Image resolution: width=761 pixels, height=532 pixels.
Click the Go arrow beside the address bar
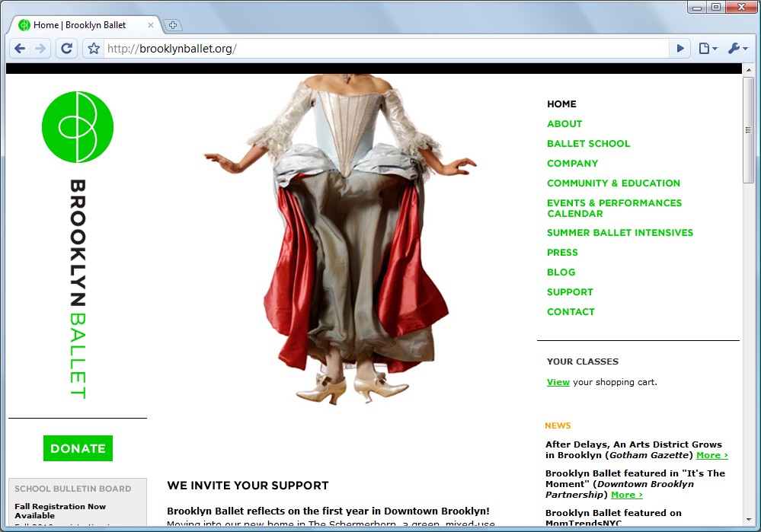coord(680,49)
